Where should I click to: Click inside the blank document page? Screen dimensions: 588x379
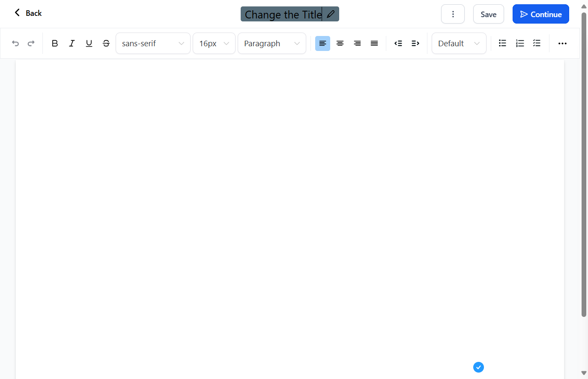290,219
